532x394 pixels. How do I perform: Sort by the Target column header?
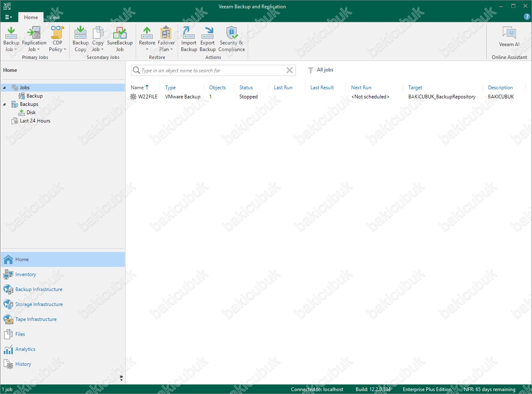(415, 88)
